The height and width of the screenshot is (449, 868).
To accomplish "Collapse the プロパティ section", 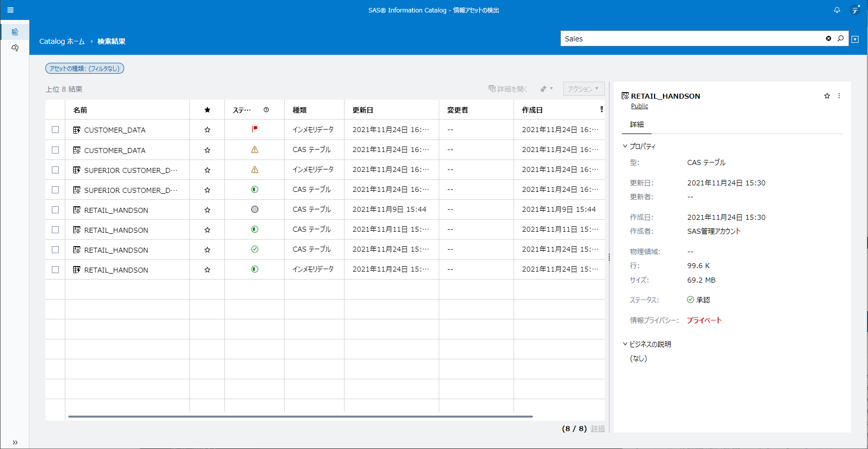I will point(625,146).
